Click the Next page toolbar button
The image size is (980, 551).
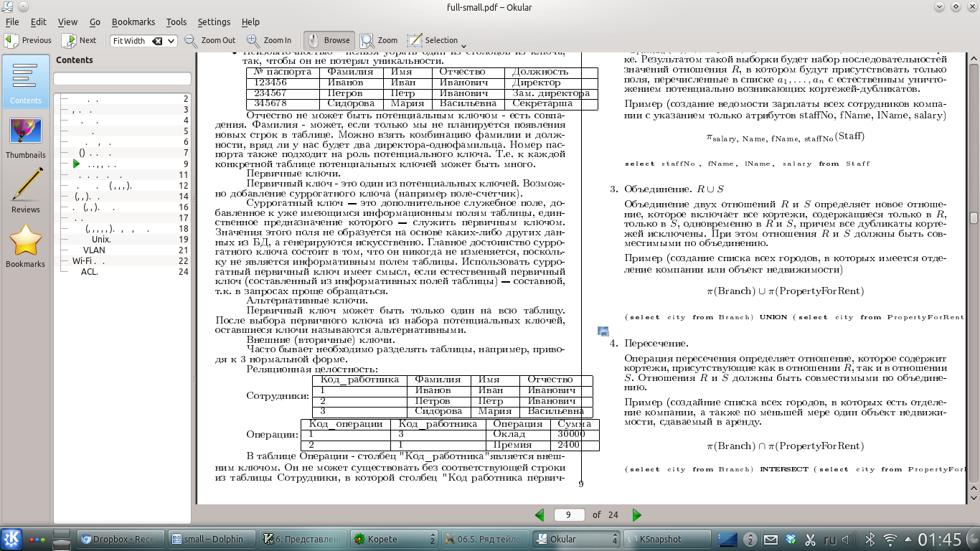pyautogui.click(x=79, y=40)
